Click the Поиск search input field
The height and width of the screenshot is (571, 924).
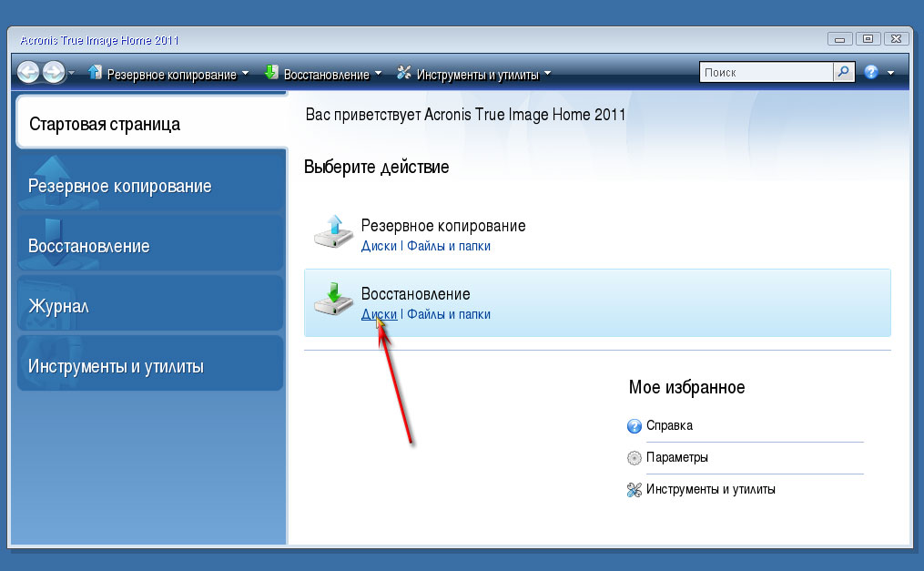[767, 72]
